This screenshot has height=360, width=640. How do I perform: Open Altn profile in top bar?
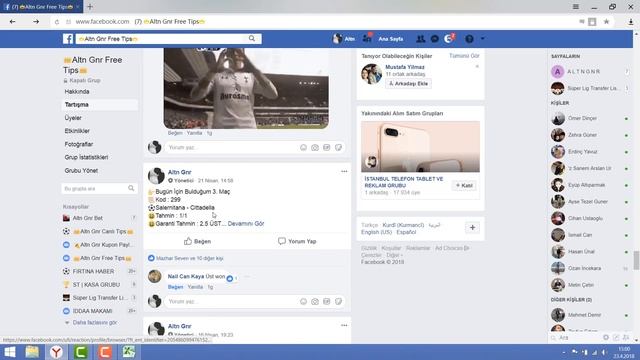[344, 39]
